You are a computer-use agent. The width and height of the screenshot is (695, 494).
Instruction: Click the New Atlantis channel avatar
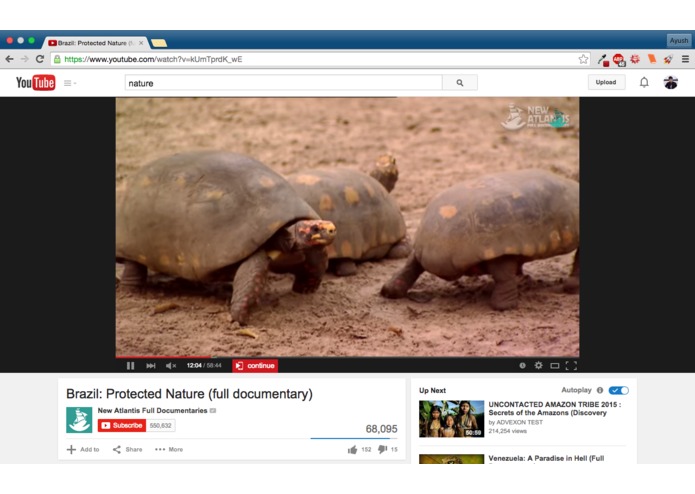coord(79,420)
